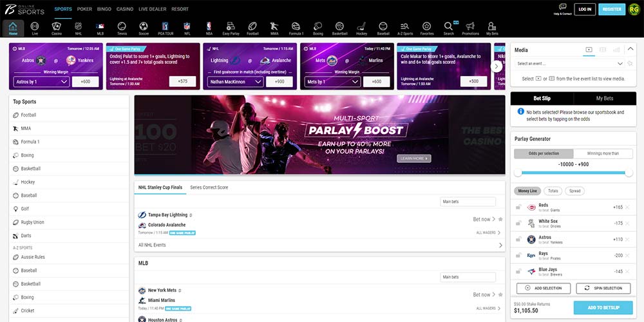Favorite the Lightning vs Avalanche event star

click(x=500, y=220)
